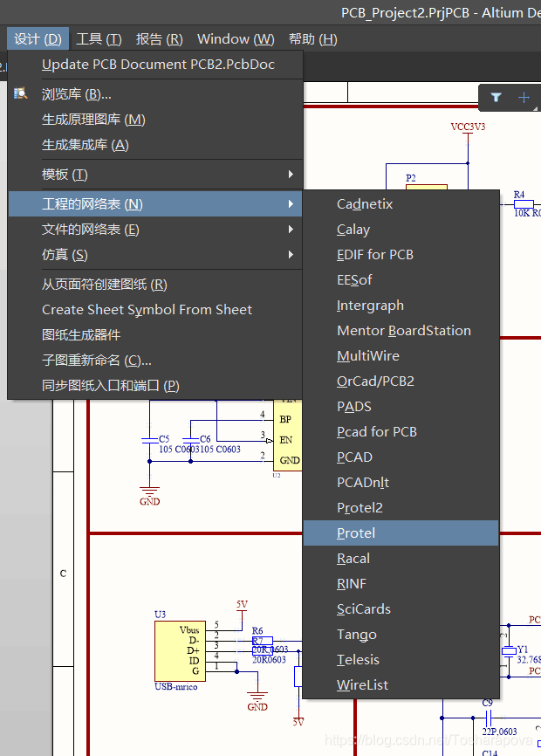Select Intergraph netlist format

401,306
